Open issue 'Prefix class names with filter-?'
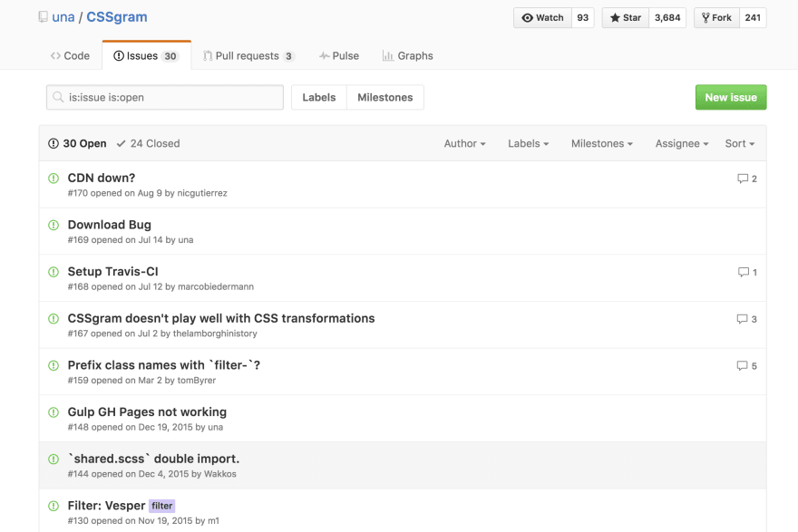The height and width of the screenshot is (532, 798). (164, 365)
